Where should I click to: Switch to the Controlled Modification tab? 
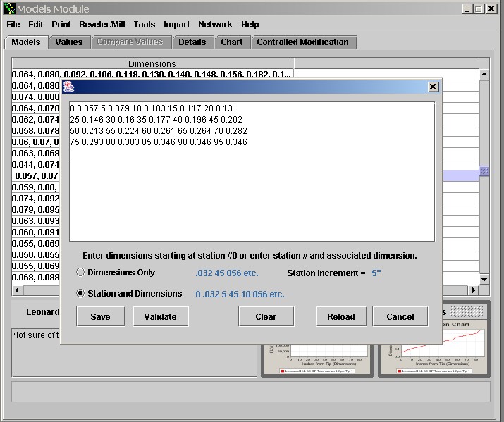pyautogui.click(x=302, y=42)
